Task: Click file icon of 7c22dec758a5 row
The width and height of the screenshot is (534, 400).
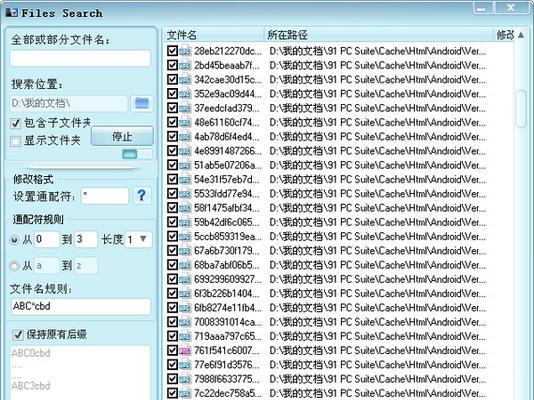Action: (185, 394)
